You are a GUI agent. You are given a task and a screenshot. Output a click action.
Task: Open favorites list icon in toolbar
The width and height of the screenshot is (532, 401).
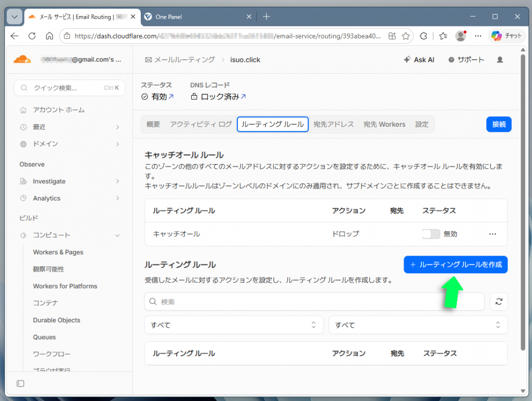pyautogui.click(x=443, y=36)
